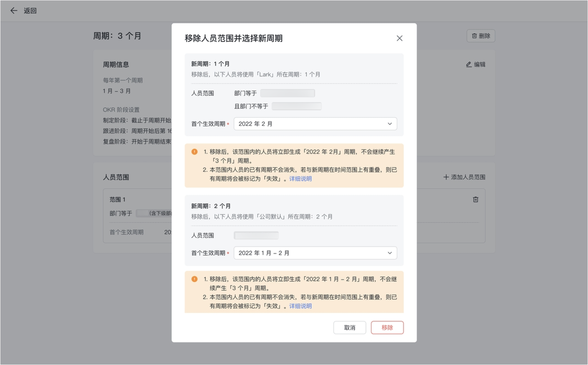This screenshot has height=365, width=588.
Task: Click warning icon of 2022 年 1 月 – 2 月 notice
Action: tap(194, 279)
